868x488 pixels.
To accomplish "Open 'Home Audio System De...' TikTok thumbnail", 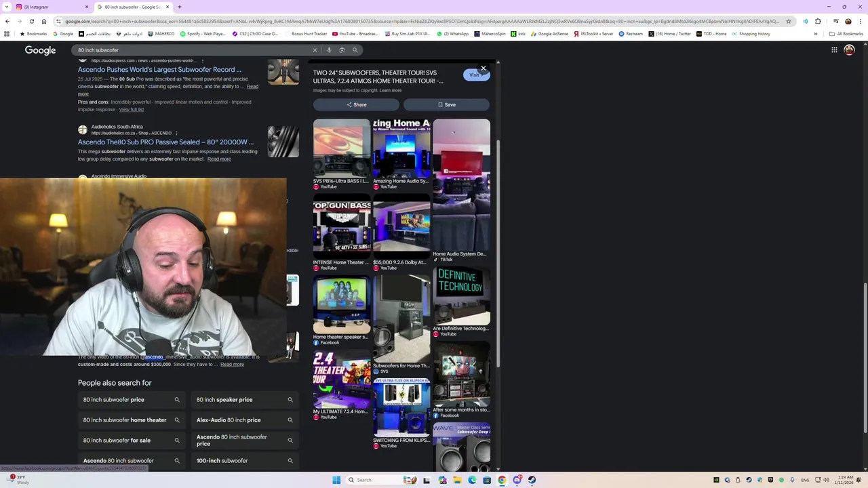I will pyautogui.click(x=461, y=185).
